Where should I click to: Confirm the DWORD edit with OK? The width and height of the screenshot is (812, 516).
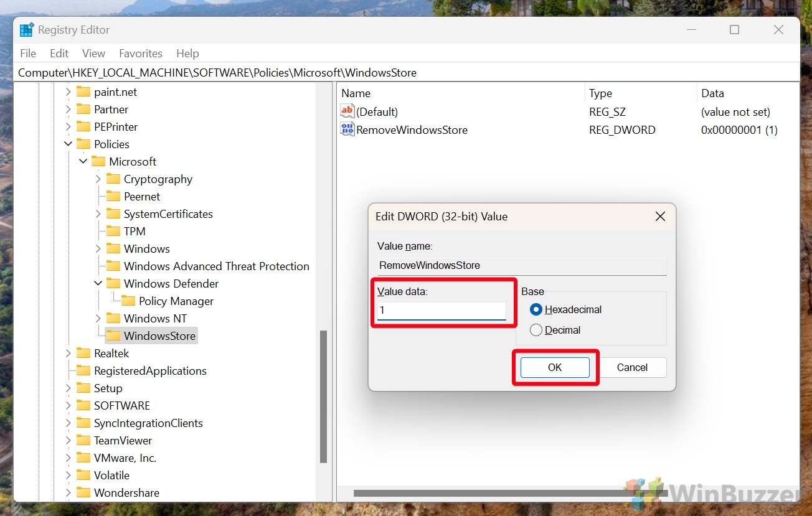click(555, 367)
